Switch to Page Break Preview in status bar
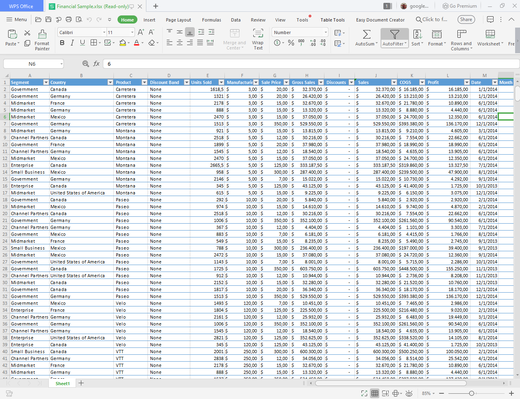Screen dimensions: 520x399 point(385,393)
